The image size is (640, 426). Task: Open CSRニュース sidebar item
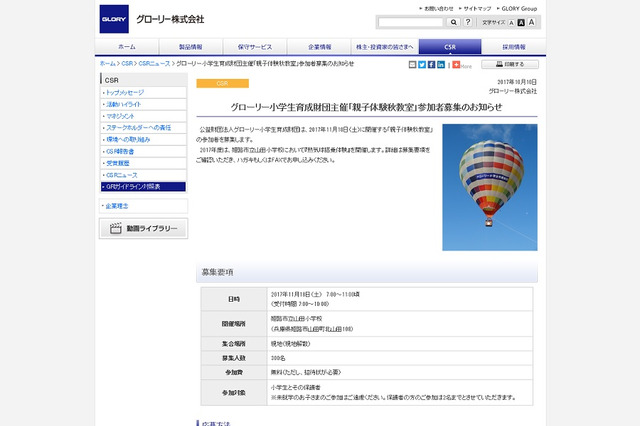[143, 175]
